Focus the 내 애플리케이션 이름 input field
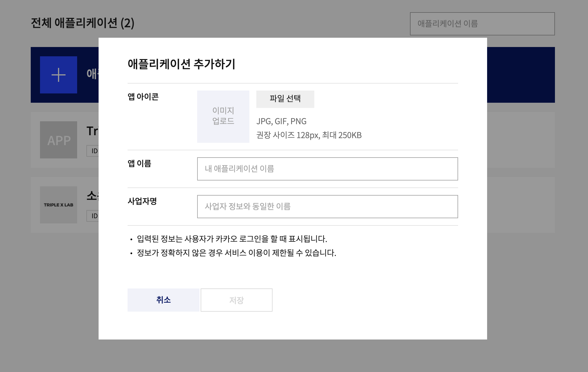Image resolution: width=588 pixels, height=372 pixels. point(327,169)
